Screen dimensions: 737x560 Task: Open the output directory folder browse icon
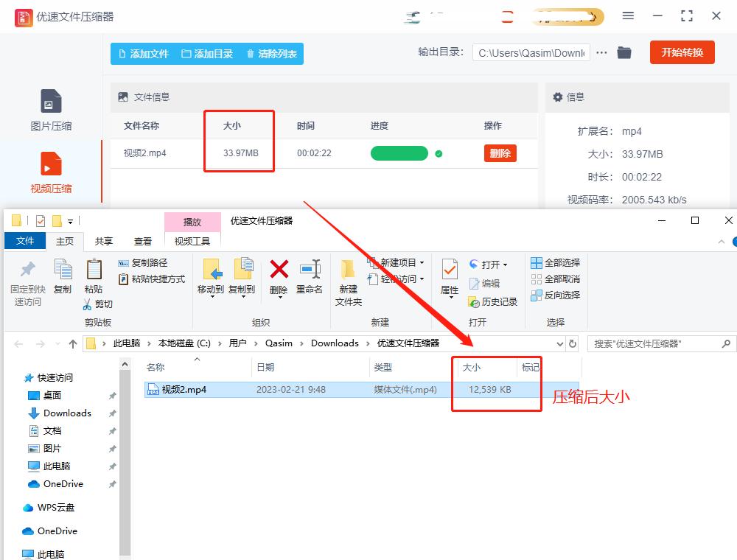[624, 52]
